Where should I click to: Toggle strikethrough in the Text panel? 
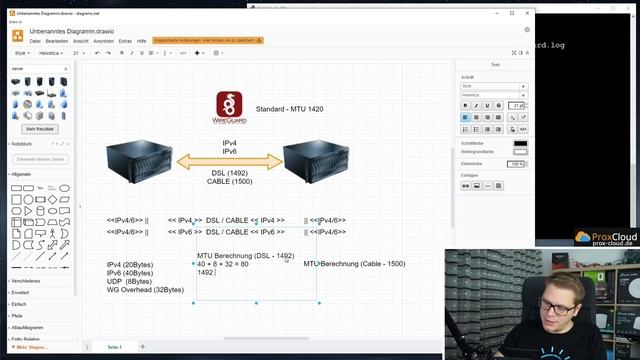point(498,106)
